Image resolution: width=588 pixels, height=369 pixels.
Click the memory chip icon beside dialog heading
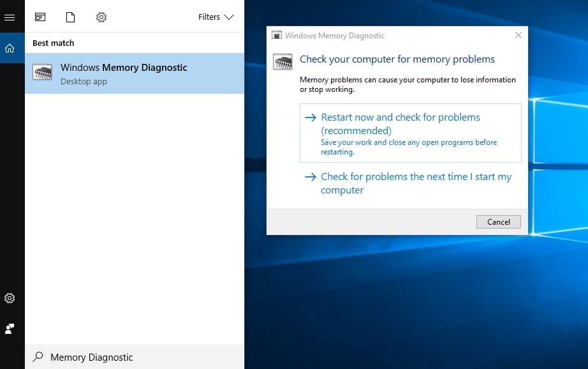(x=283, y=61)
